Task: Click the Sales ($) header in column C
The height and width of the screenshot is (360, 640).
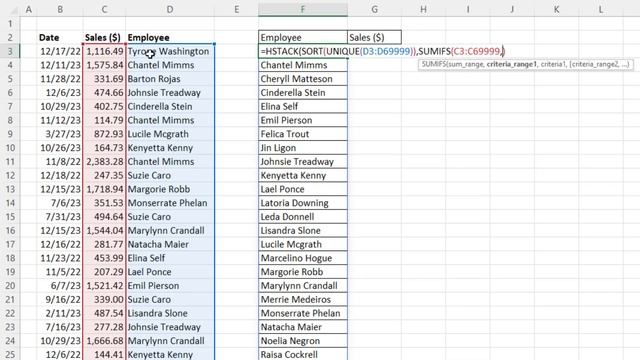Action: (x=104, y=38)
